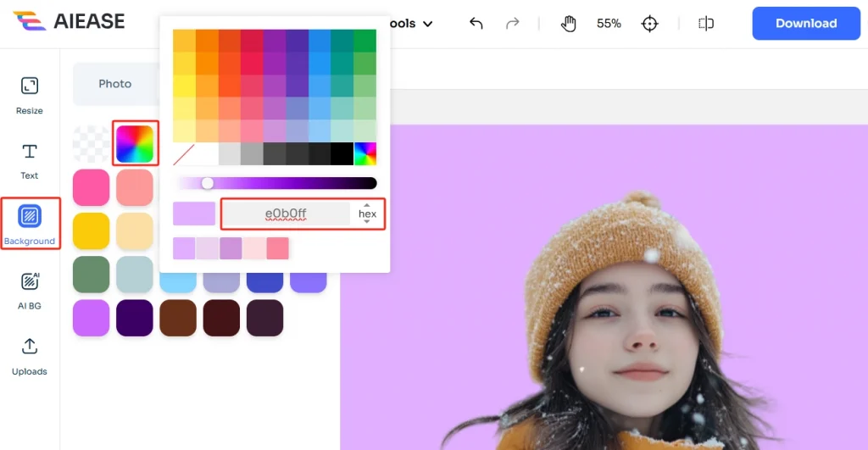Click the Download button
Viewport: 868px width, 450px height.
[x=805, y=24]
